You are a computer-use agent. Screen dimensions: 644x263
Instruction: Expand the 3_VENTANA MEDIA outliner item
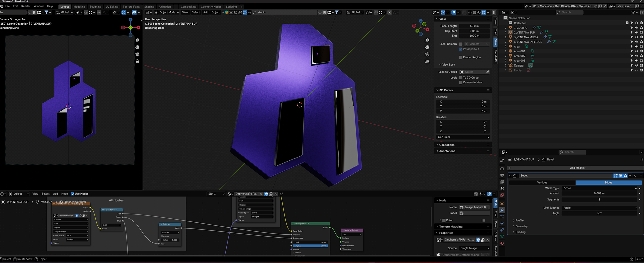click(506, 37)
